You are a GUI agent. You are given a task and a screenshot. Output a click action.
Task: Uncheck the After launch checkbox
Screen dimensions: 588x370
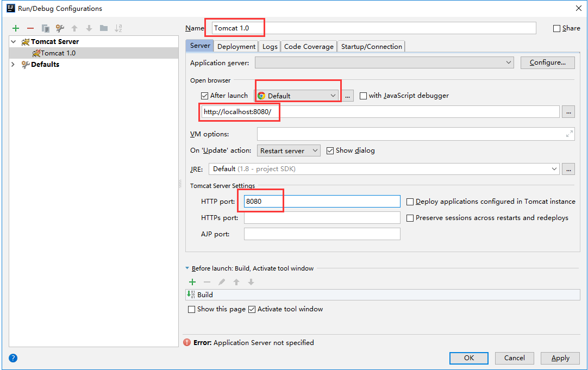[204, 96]
